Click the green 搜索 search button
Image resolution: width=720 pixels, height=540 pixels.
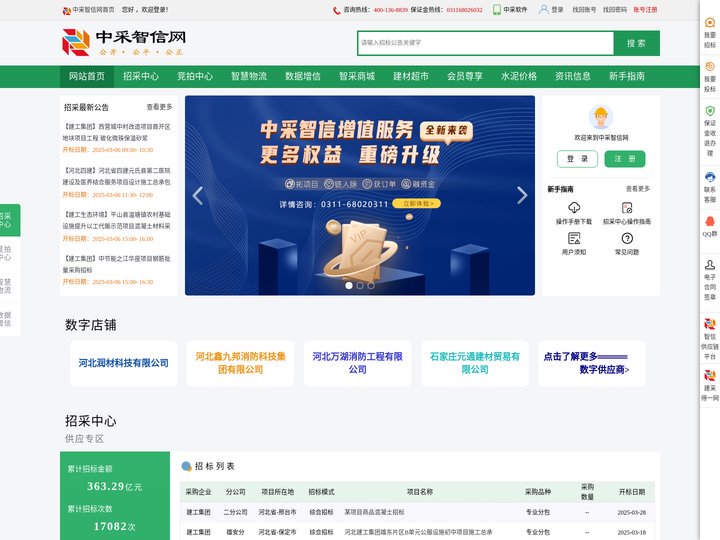coord(636,43)
